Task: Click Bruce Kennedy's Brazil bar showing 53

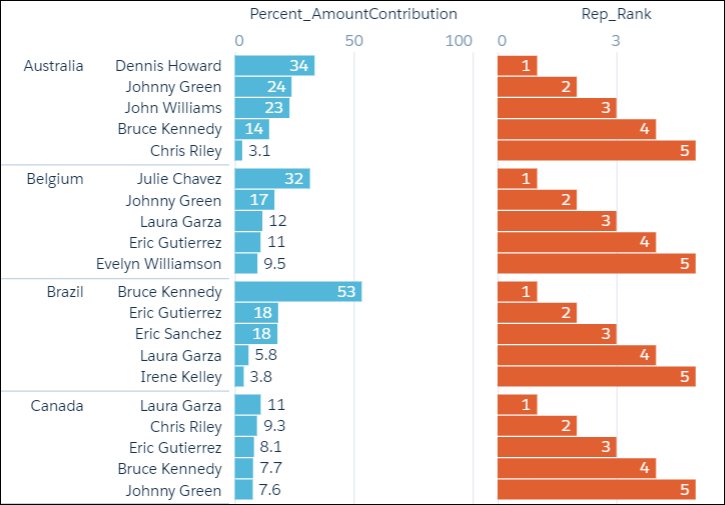Action: click(297, 292)
